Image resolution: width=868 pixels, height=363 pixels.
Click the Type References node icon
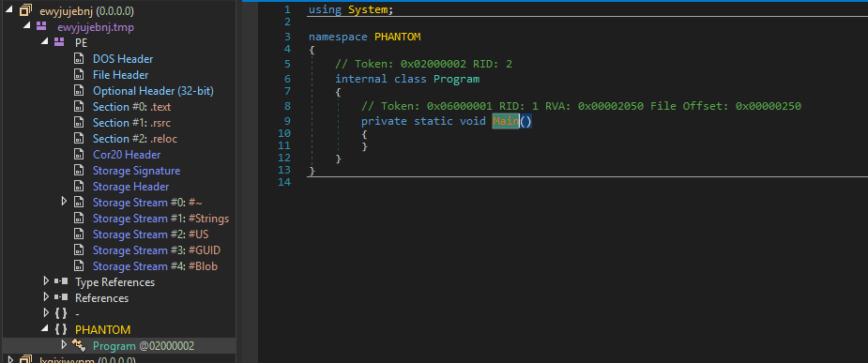click(x=61, y=281)
